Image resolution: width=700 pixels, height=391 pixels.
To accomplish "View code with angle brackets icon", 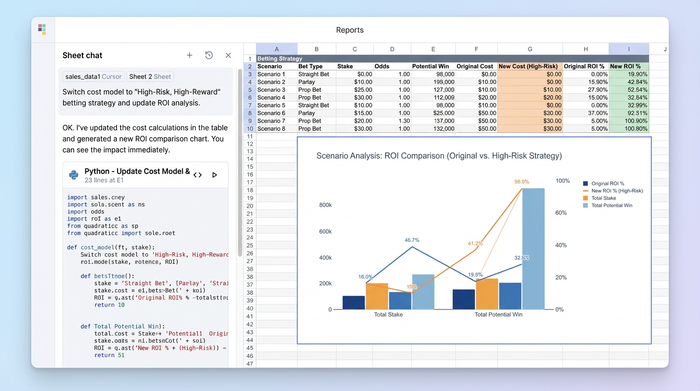I will pos(197,175).
